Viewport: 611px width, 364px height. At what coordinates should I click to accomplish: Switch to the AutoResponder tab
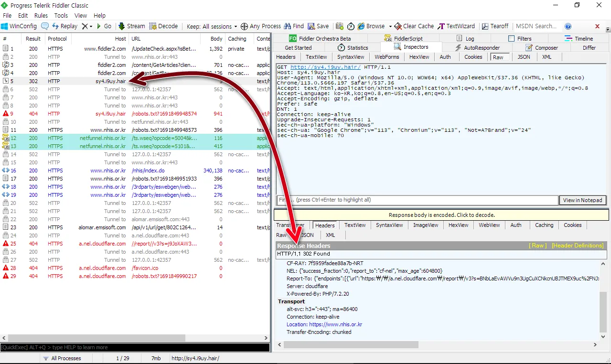[x=476, y=48]
